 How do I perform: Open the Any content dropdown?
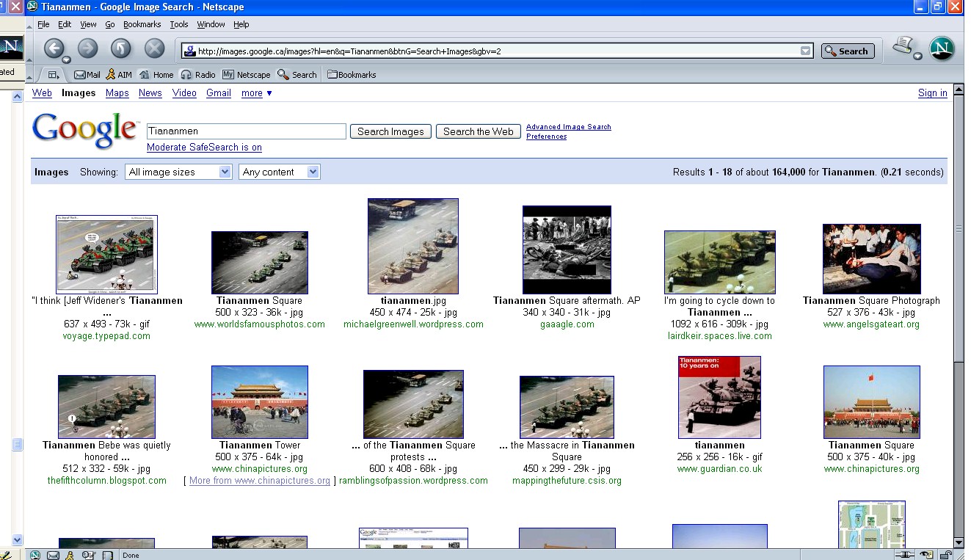(279, 172)
